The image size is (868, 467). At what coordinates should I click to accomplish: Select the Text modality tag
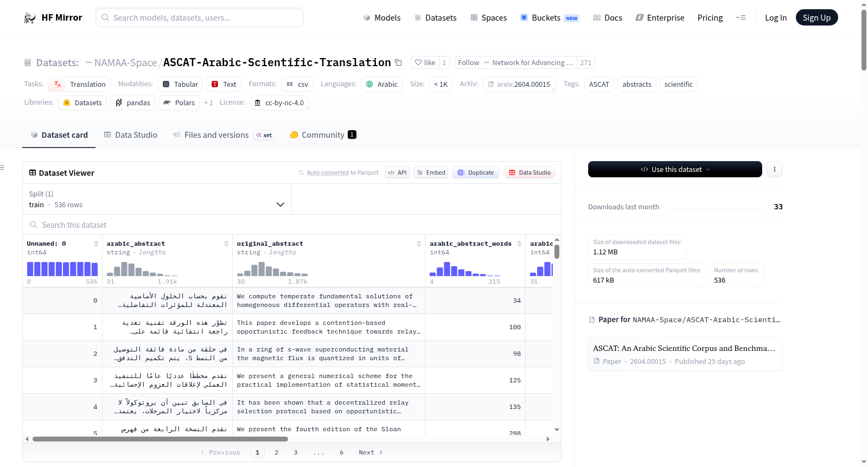click(224, 84)
